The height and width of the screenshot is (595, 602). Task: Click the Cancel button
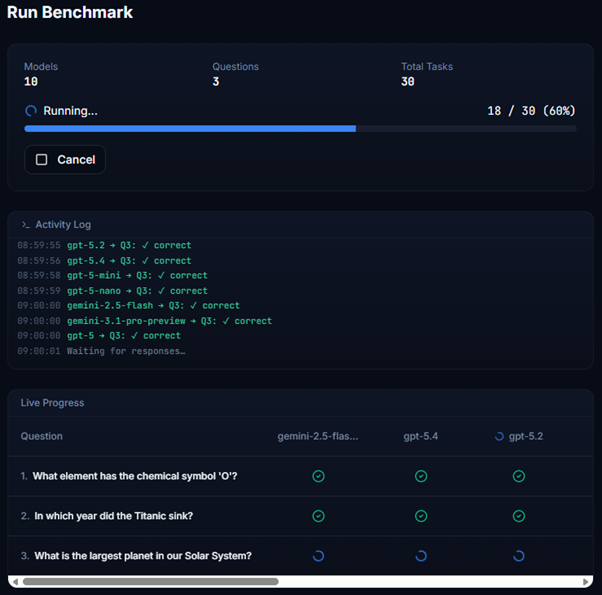click(65, 159)
